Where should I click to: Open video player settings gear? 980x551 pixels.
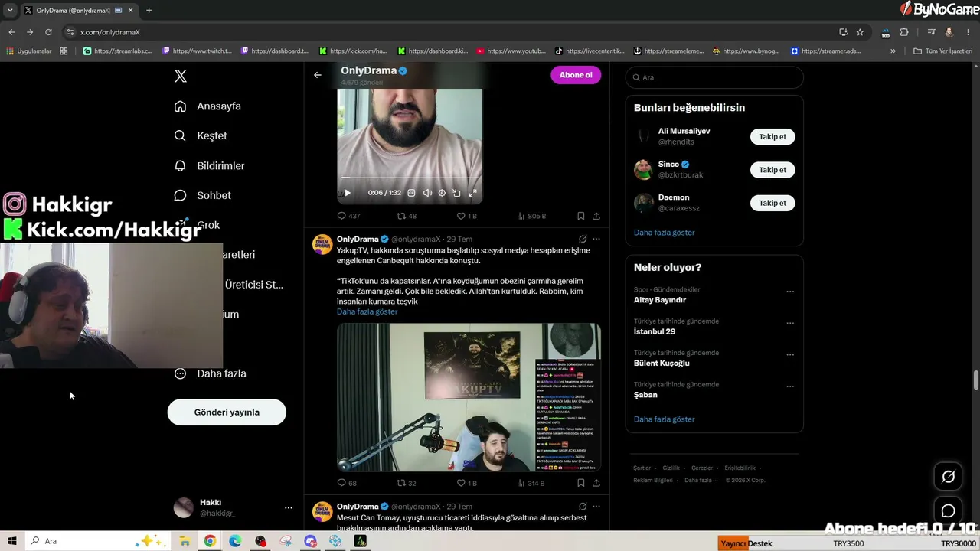pos(442,193)
